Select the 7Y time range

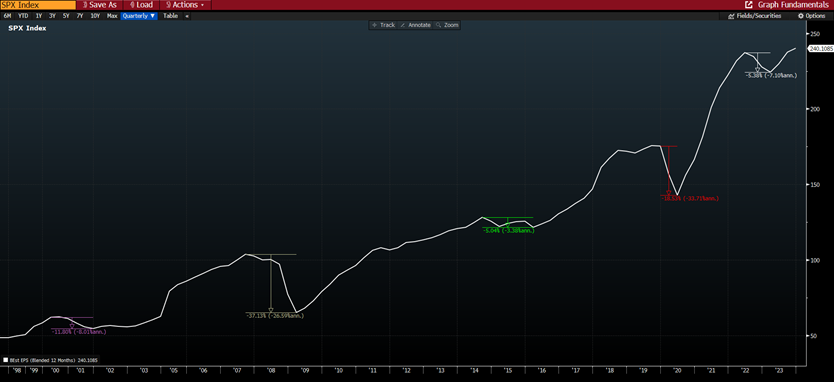pyautogui.click(x=80, y=16)
